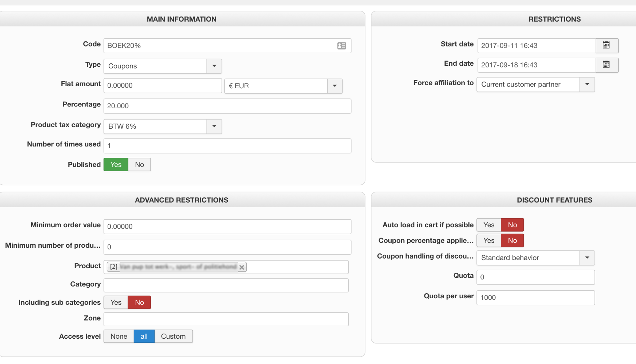The width and height of the screenshot is (636, 364).
Task: Click the Percentage input field
Action: 227,106
